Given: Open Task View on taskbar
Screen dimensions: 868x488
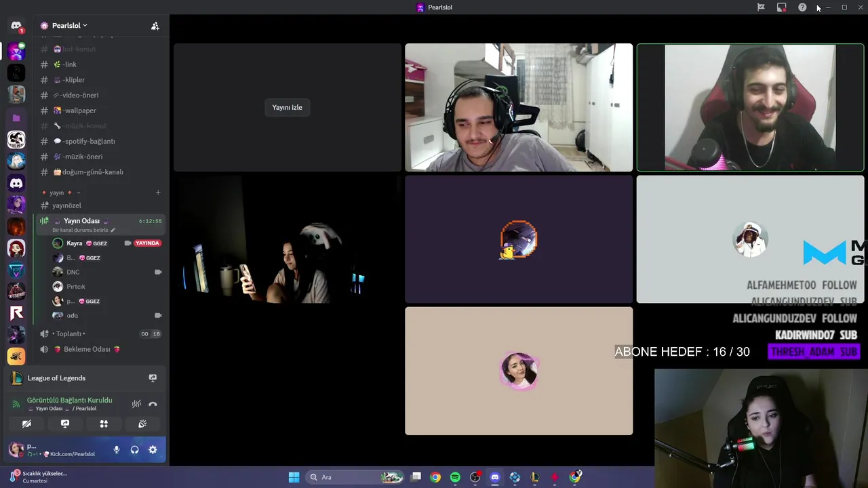Looking at the screenshot, I should click(x=416, y=477).
